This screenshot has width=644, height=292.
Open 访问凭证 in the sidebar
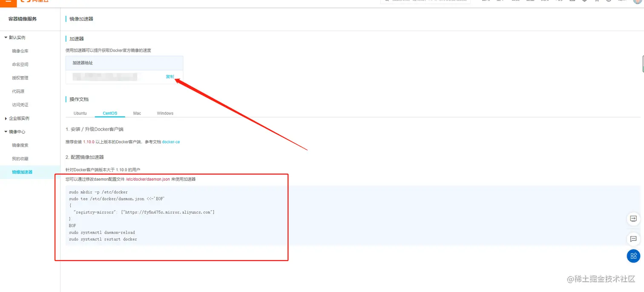click(20, 105)
